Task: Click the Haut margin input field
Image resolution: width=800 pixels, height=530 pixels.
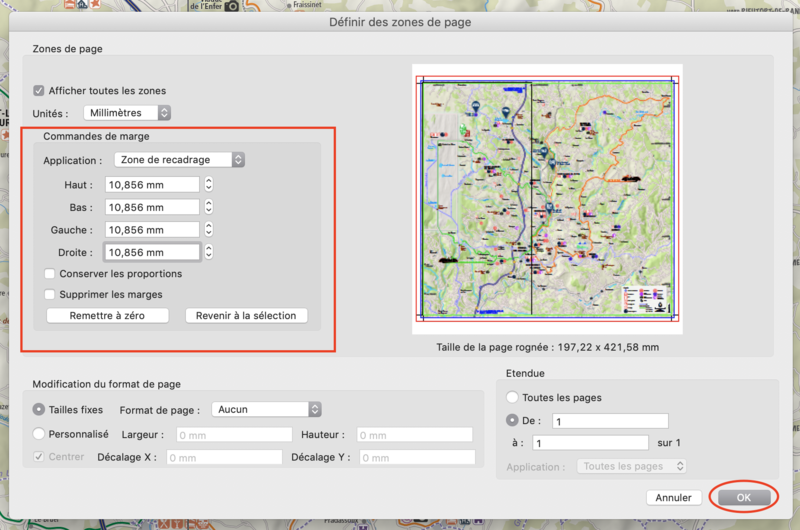Action: (x=152, y=185)
